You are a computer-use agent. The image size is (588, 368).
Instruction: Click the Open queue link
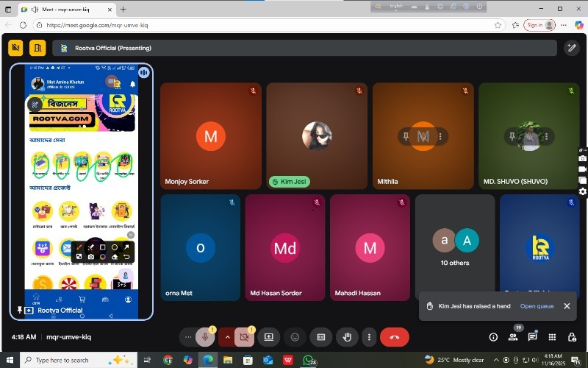point(537,306)
